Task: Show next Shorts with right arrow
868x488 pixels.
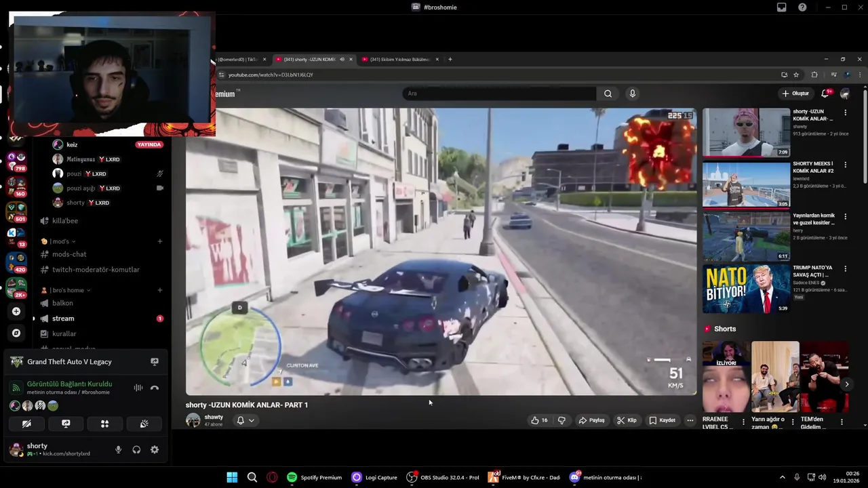Action: point(846,384)
